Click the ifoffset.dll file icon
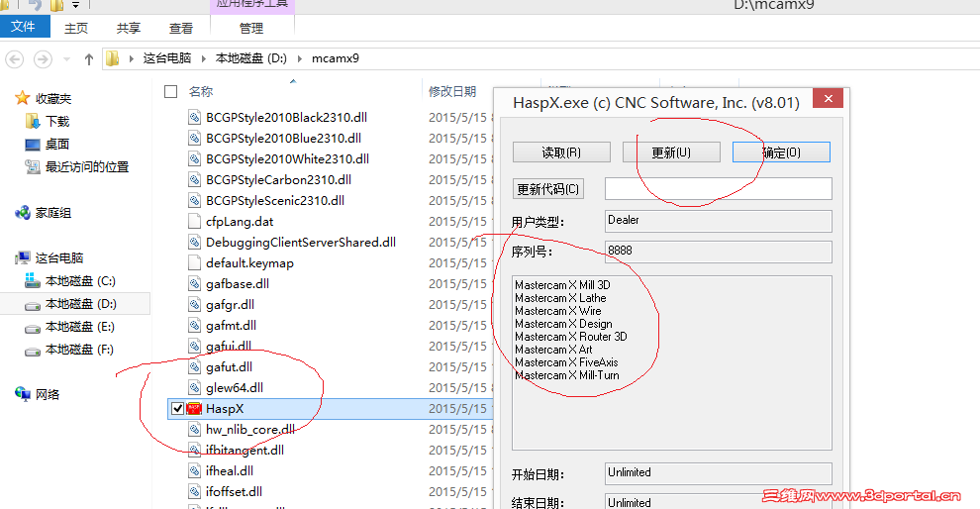 click(x=194, y=491)
